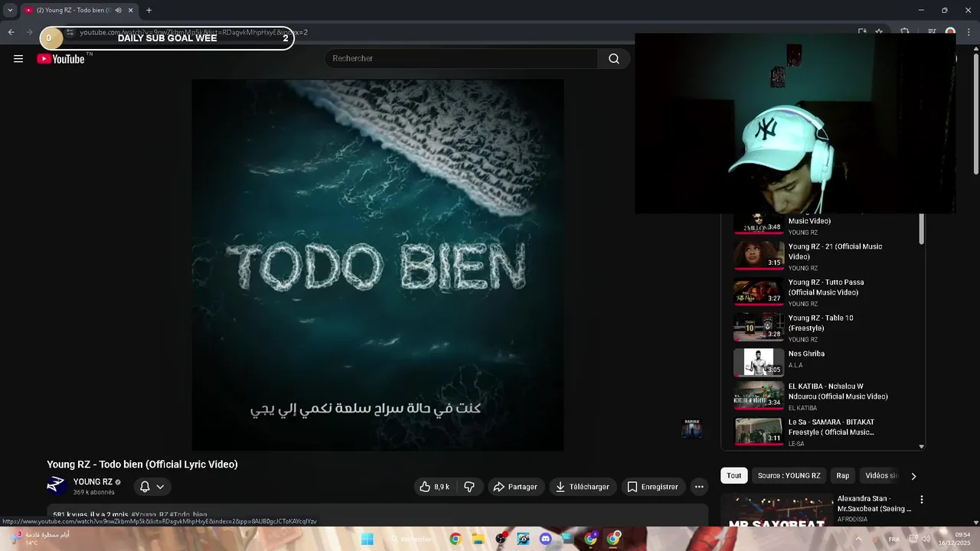Click the Todo Bien video player
The width and height of the screenshot is (980, 551).
pyautogui.click(x=377, y=265)
